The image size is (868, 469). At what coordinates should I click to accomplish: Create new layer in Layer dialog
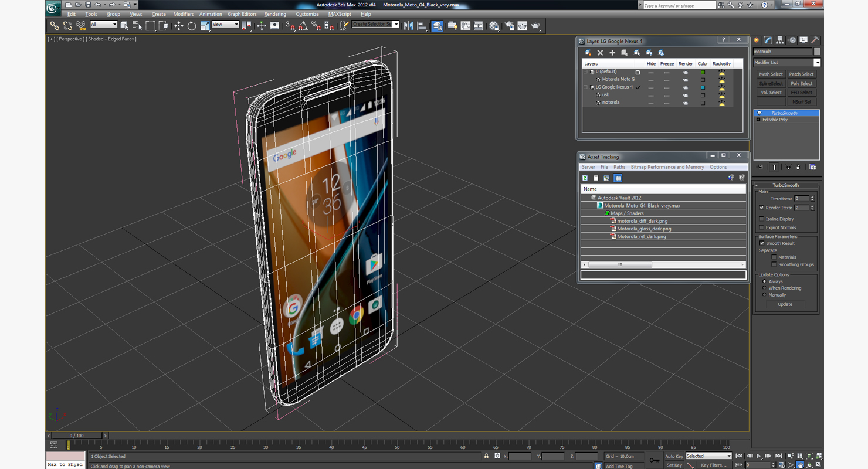click(x=588, y=53)
